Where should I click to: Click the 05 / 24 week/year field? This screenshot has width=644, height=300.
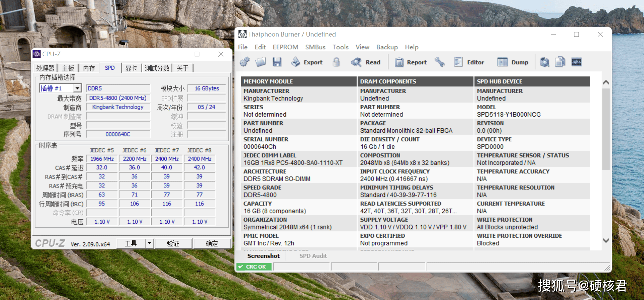click(207, 107)
